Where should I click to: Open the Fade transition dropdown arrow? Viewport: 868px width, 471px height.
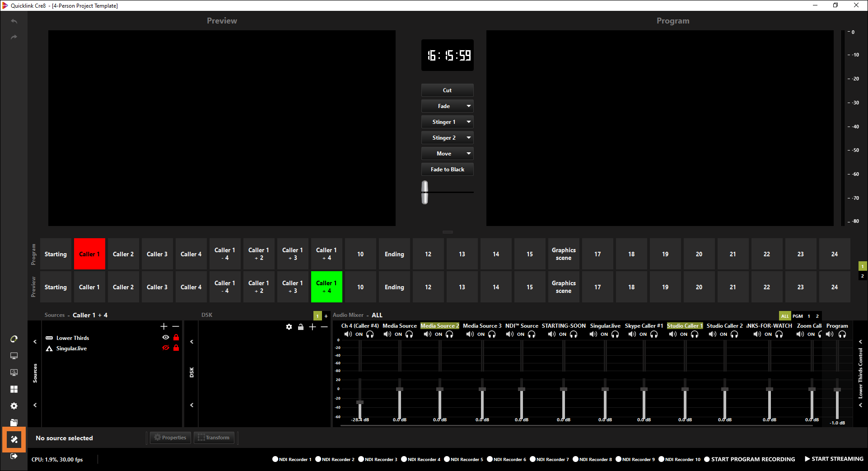469,106
